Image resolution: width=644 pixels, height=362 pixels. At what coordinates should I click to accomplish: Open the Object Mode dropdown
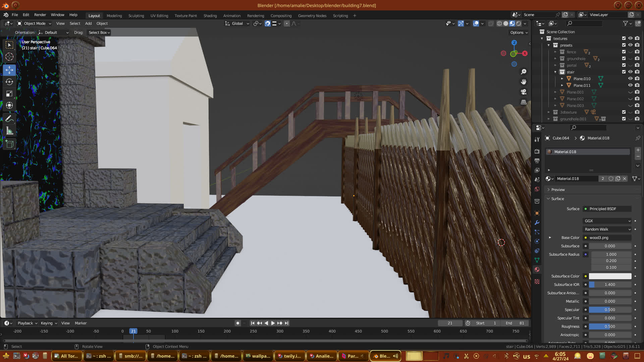coord(34,23)
